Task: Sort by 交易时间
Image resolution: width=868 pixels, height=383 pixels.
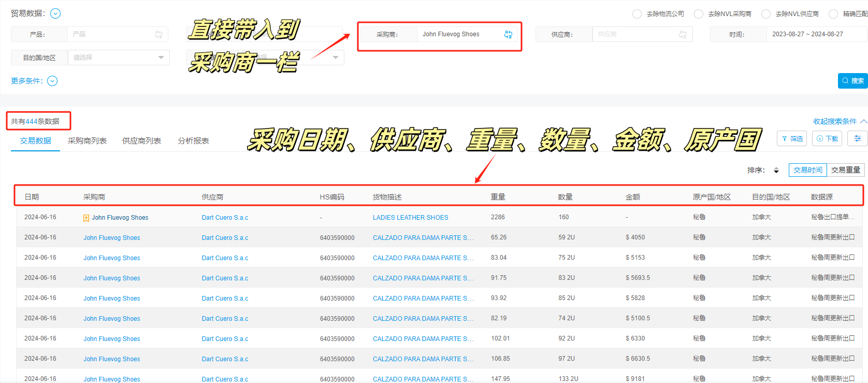Action: point(808,170)
